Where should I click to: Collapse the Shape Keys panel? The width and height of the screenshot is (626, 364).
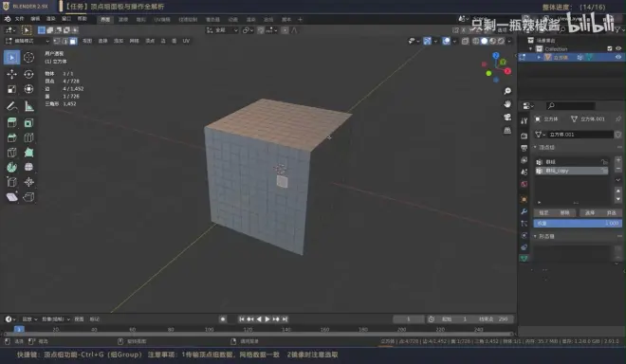coord(535,236)
